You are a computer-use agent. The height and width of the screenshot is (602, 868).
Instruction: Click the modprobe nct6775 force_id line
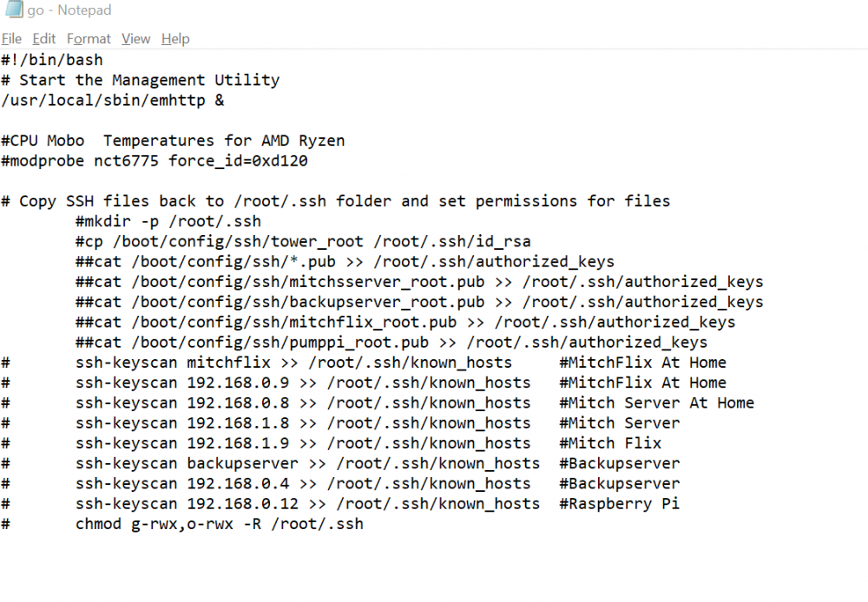tap(155, 161)
